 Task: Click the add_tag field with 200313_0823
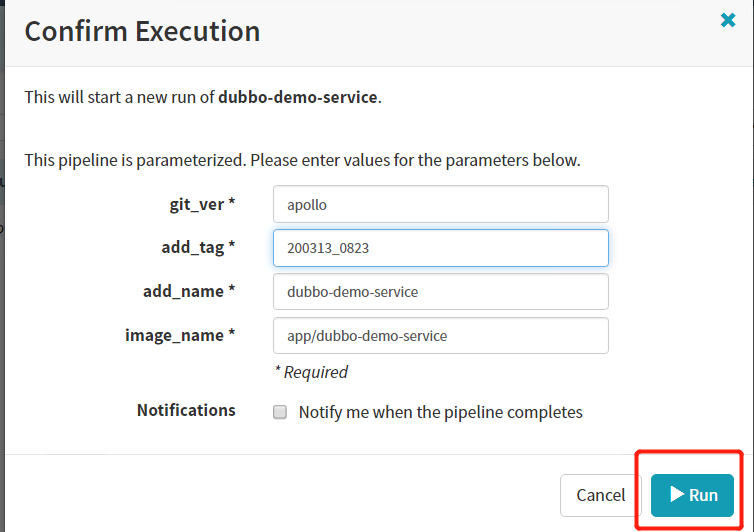tap(440, 248)
